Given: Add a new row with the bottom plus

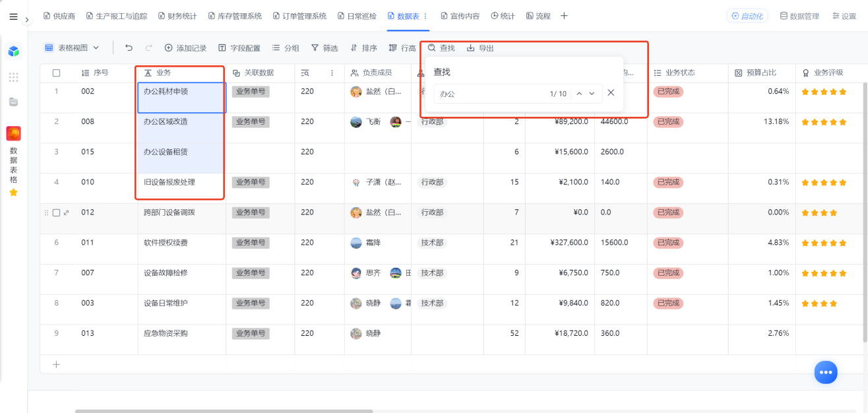Looking at the screenshot, I should coord(56,364).
